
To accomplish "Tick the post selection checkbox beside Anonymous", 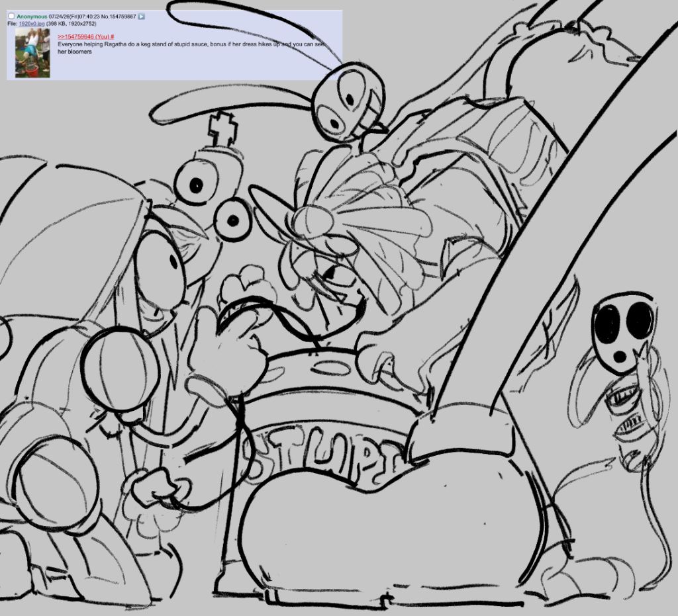I will [12, 17].
